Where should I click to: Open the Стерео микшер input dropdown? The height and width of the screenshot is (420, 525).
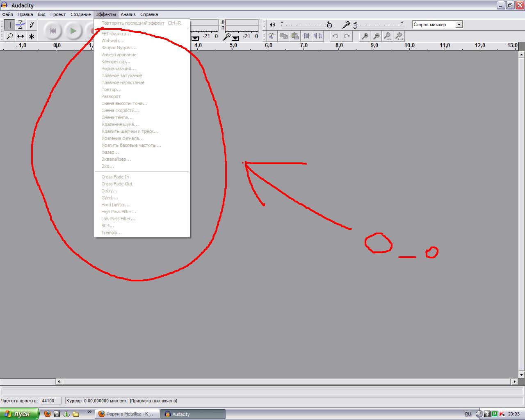[x=459, y=25]
